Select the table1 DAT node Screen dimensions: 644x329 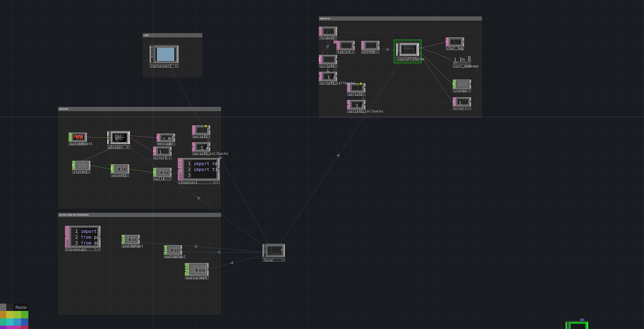(345, 45)
